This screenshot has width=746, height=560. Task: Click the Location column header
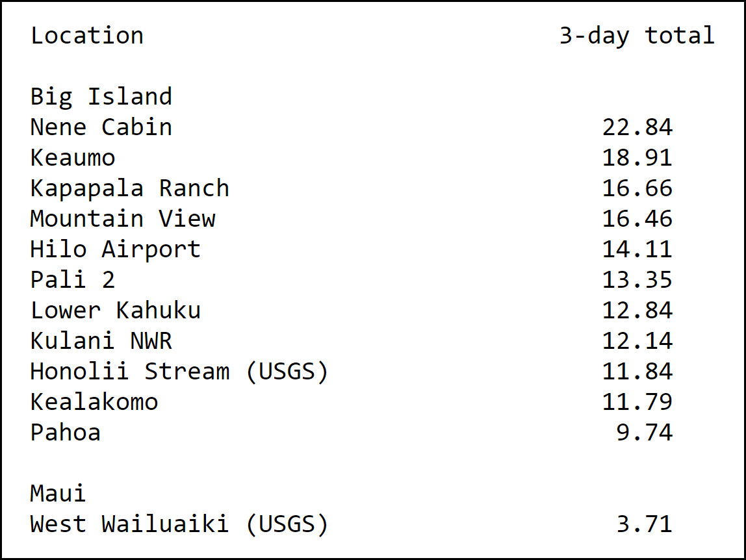(87, 36)
